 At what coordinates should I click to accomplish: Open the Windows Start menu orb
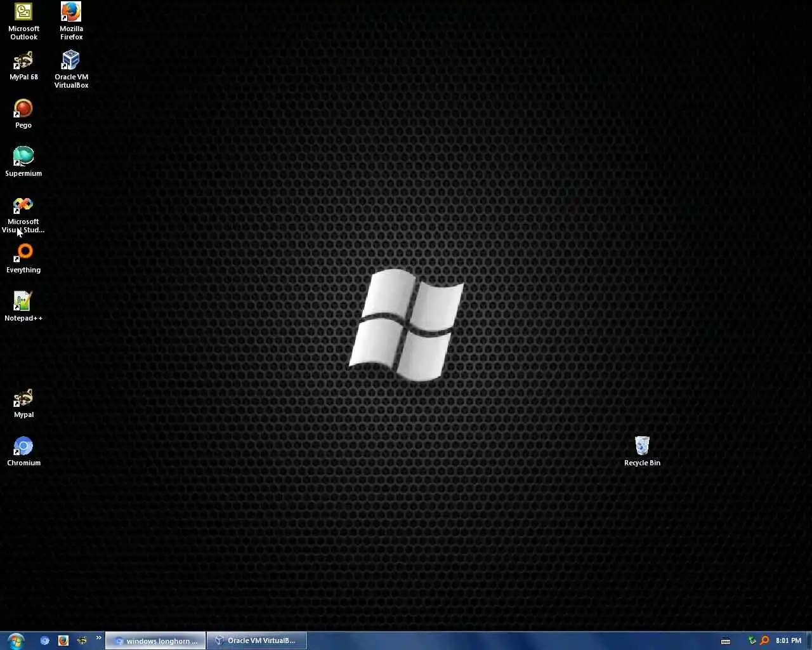(15, 640)
